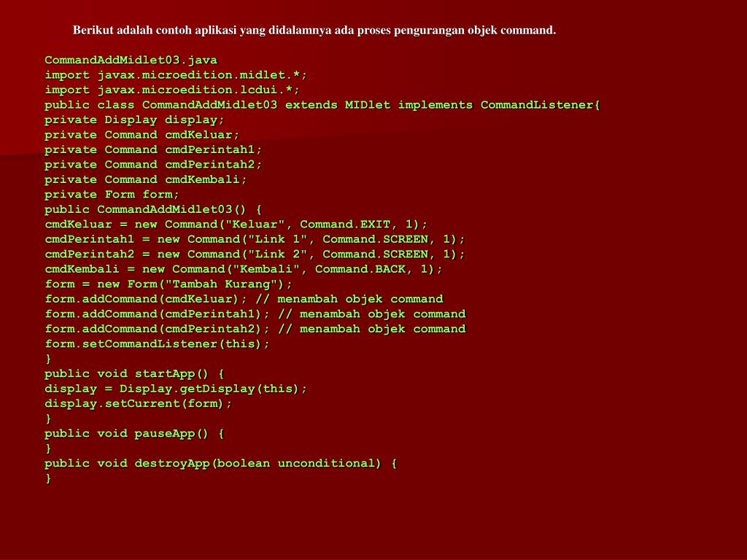The width and height of the screenshot is (747, 560).
Task: Click the form = new Form("Tambah Kurang") line
Action: tap(169, 284)
